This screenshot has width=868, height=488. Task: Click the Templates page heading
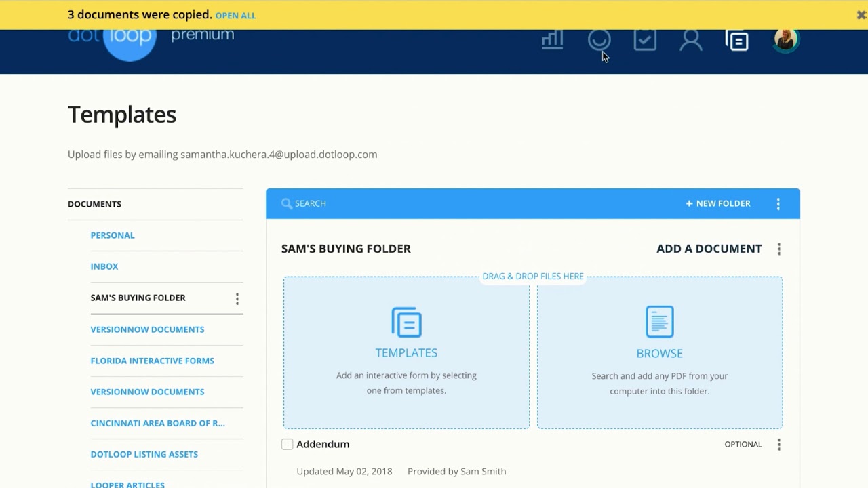pyautogui.click(x=122, y=115)
